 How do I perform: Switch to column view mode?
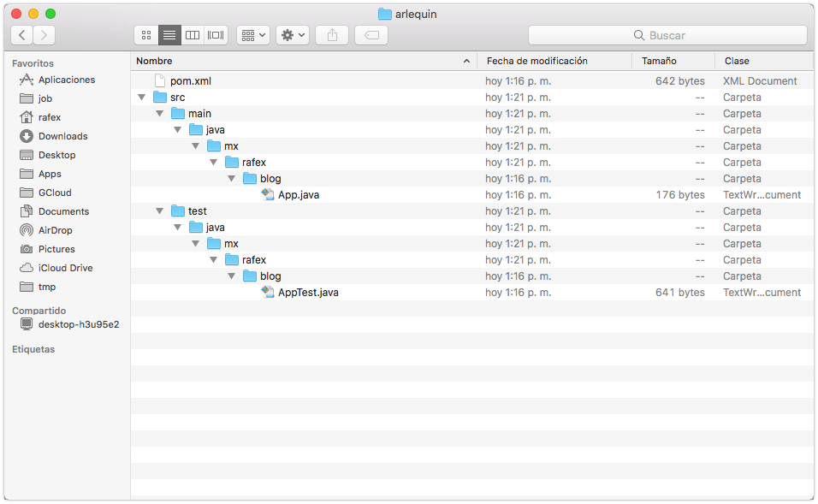[x=193, y=35]
